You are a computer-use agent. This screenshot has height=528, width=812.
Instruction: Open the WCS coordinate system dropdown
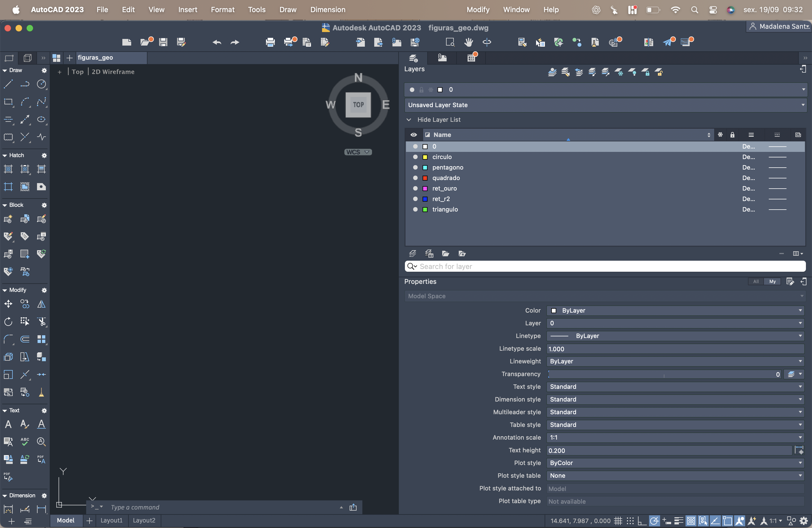(358, 152)
